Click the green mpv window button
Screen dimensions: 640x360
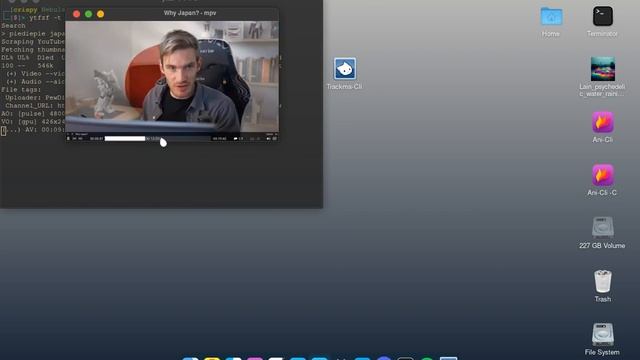tap(88, 14)
